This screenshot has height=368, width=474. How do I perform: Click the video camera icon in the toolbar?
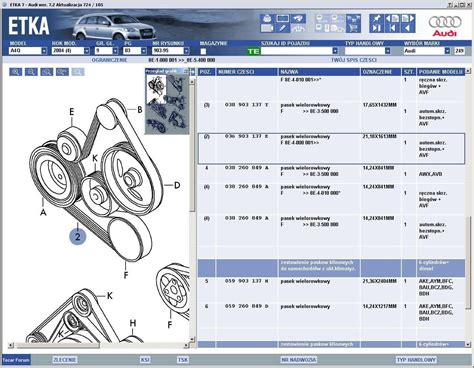pyautogui.click(x=267, y=28)
